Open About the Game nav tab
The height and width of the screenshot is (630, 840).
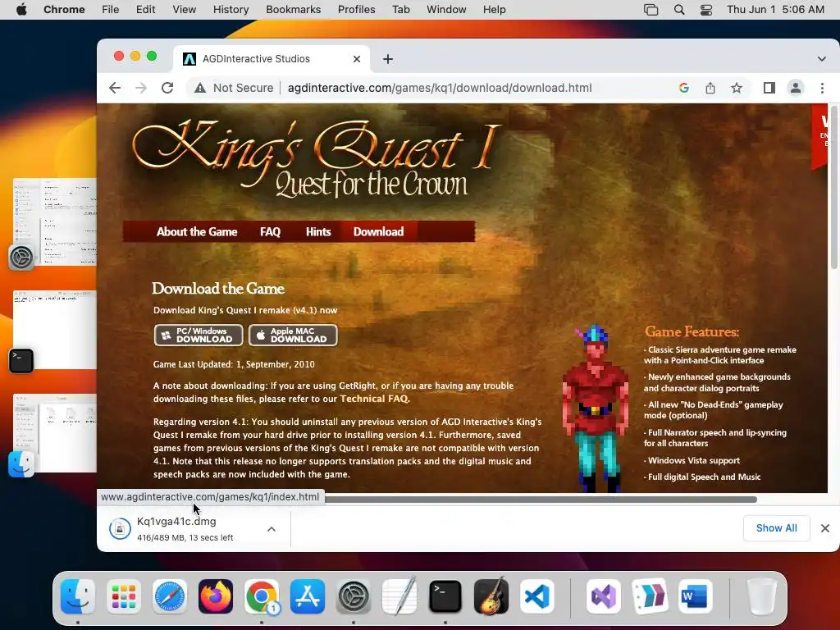(x=197, y=232)
